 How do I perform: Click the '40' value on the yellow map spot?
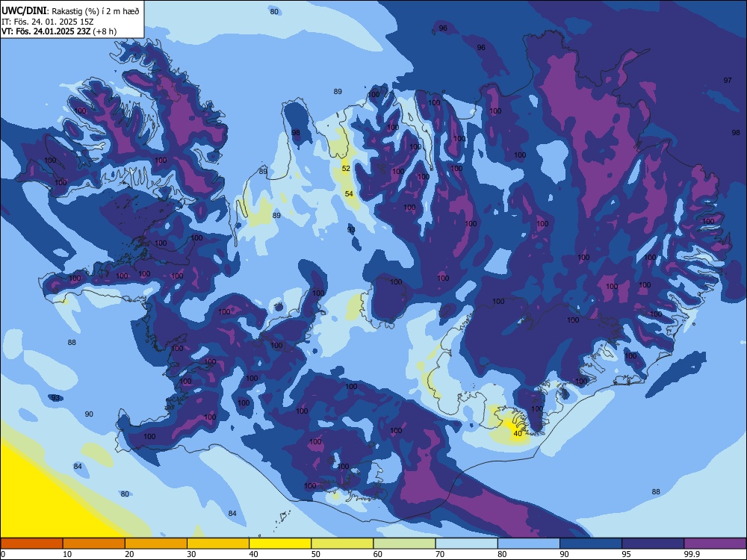(x=518, y=434)
